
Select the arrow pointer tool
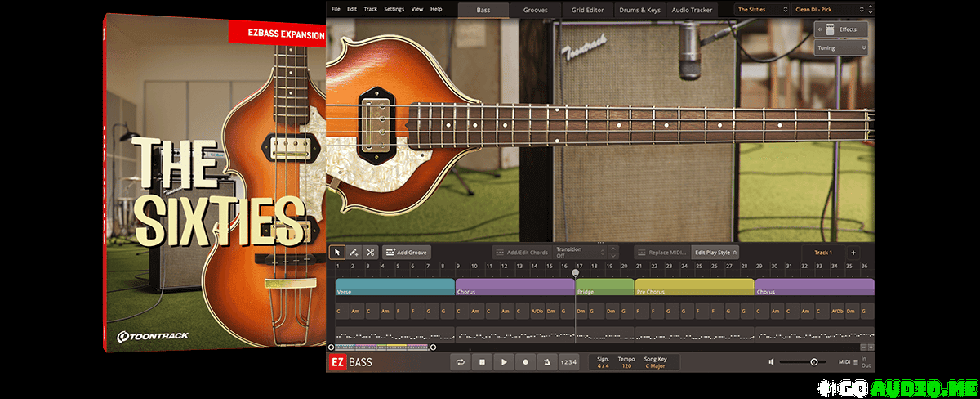coord(337,253)
